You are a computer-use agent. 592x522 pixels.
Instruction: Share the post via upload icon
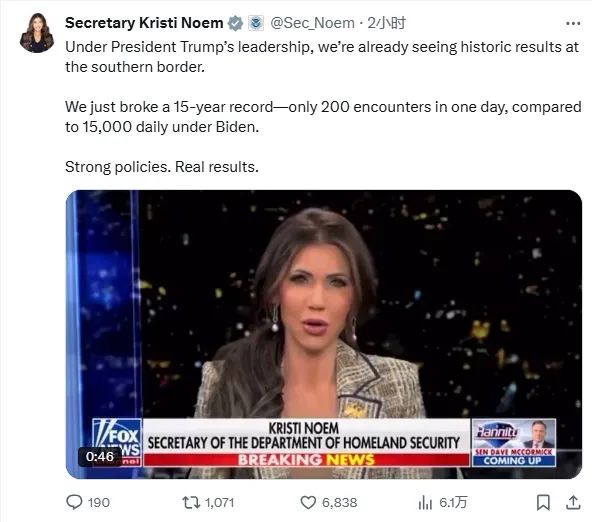[x=573, y=502]
